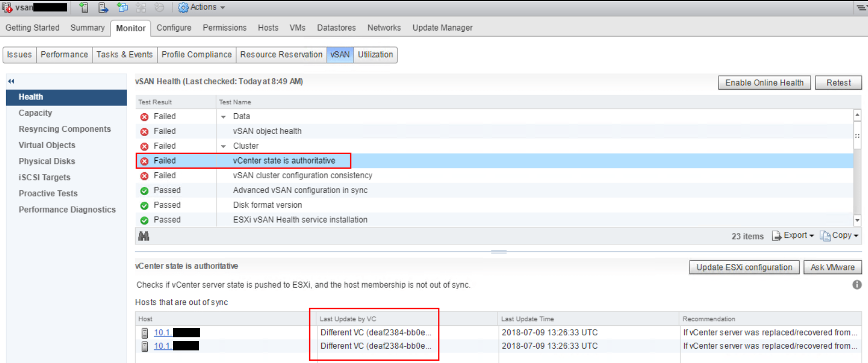Open the Summary tab
Viewport: 868px width, 363px height.
click(x=88, y=28)
